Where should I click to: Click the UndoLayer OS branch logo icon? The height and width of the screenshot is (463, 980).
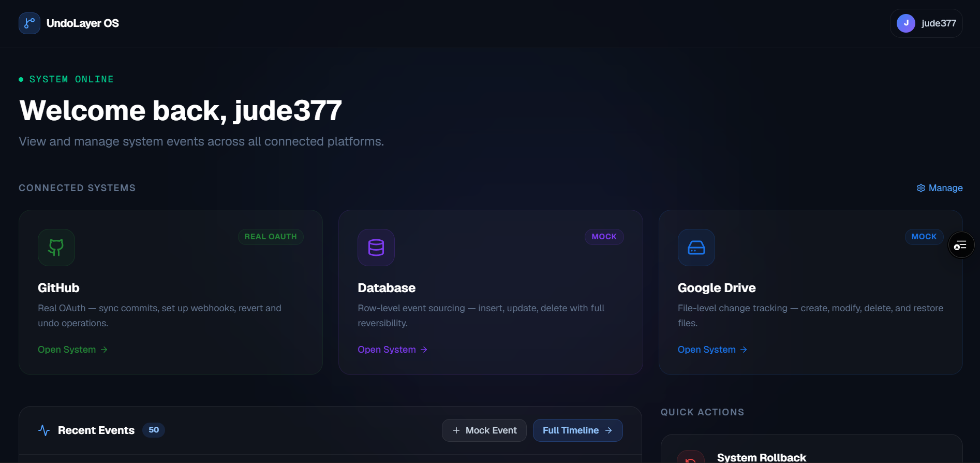[29, 23]
